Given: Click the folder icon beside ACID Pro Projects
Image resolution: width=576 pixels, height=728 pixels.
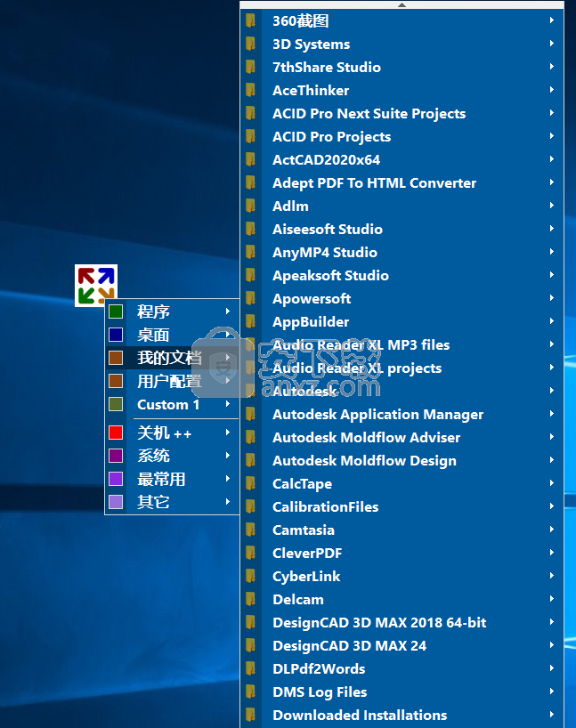Looking at the screenshot, I should tap(250, 136).
